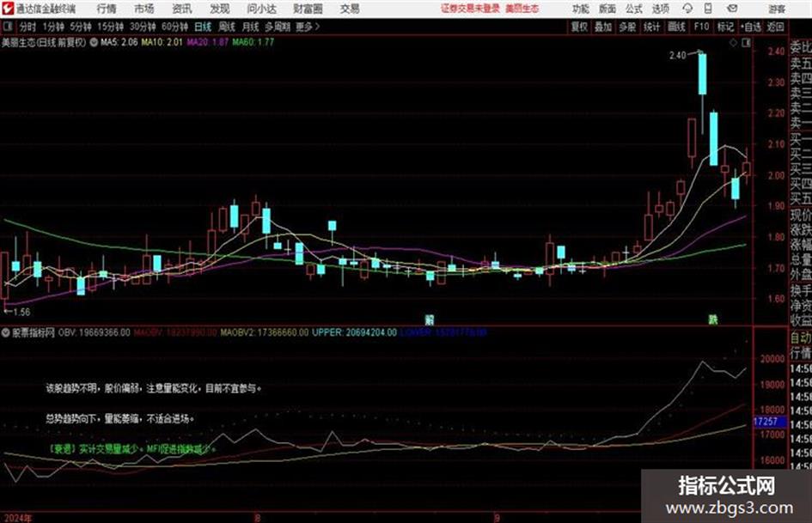The height and width of the screenshot is (523, 812).
Task: Expand the 股票指标网 indicator dropdown circle
Action: click(x=6, y=332)
